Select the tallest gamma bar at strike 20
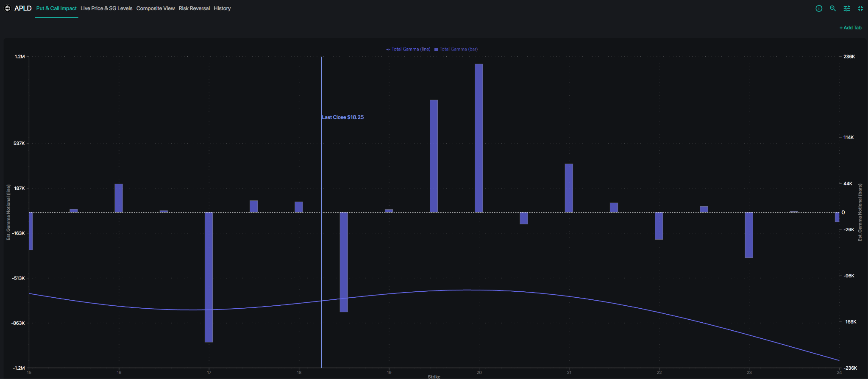The height and width of the screenshot is (379, 868). point(479,138)
